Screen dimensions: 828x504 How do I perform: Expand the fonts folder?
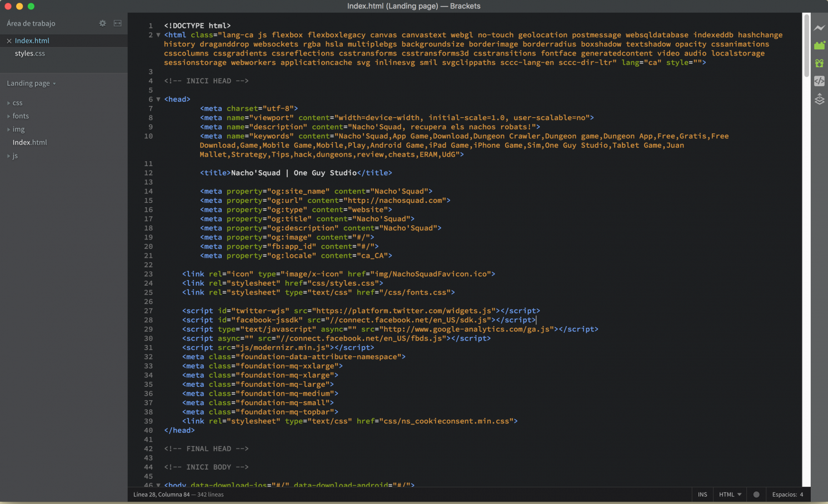21,116
